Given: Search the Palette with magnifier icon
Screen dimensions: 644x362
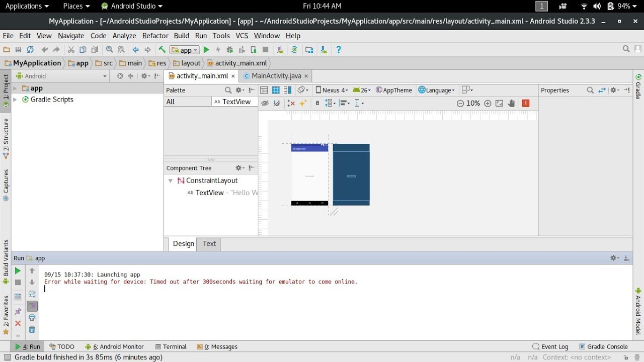Looking at the screenshot, I should coord(228,90).
